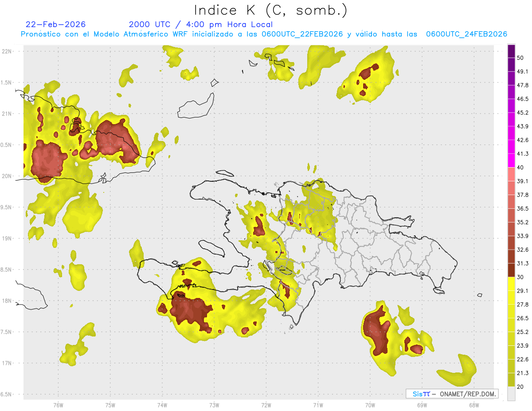Select the '20N' latitude axis label
Image resolution: width=532 pixels, height=411 pixels.
7,176
